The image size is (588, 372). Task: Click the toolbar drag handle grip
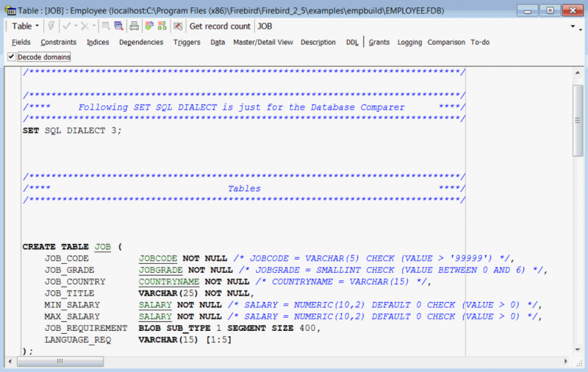click(x=7, y=26)
